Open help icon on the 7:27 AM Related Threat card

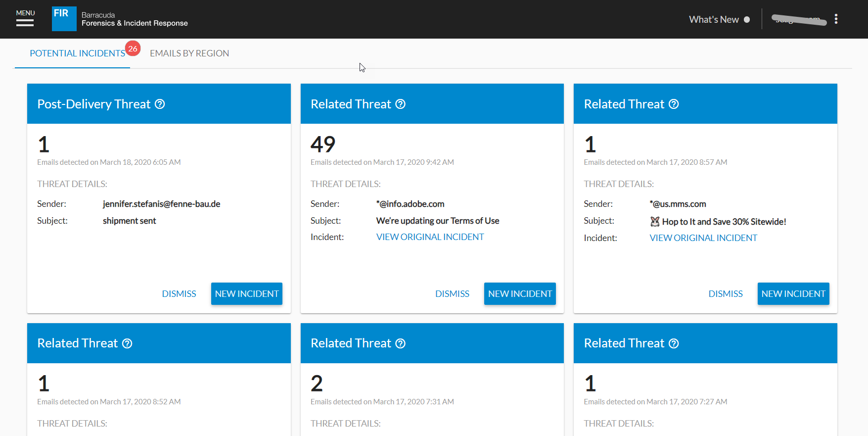coord(674,343)
